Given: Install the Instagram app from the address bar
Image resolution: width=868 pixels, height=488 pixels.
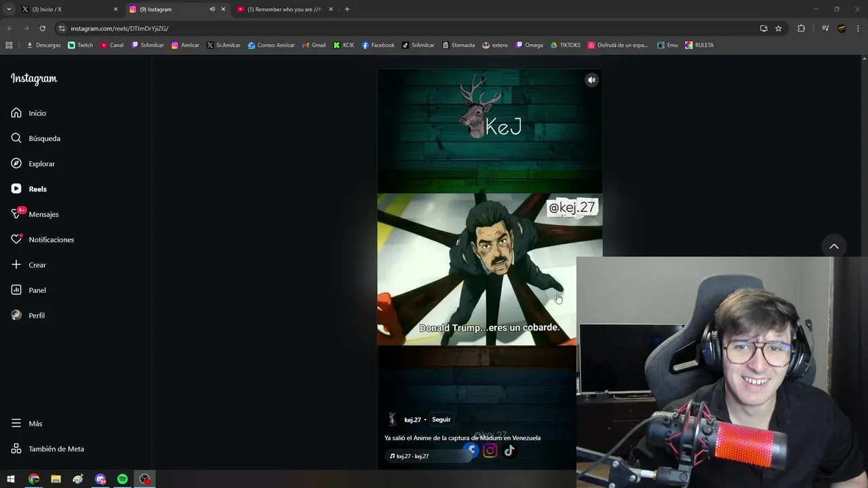Looking at the screenshot, I should click(764, 28).
